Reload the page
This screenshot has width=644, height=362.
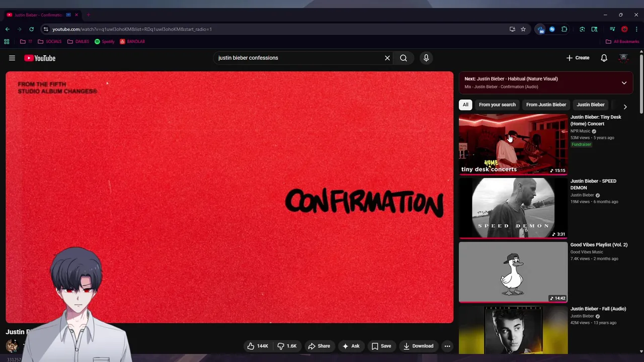click(x=31, y=29)
